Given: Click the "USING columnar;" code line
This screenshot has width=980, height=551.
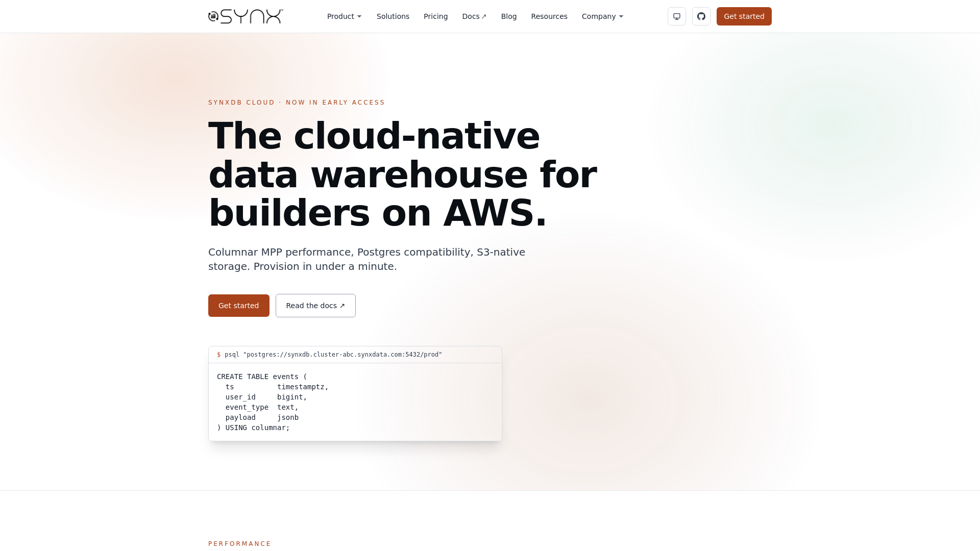Looking at the screenshot, I should (254, 428).
